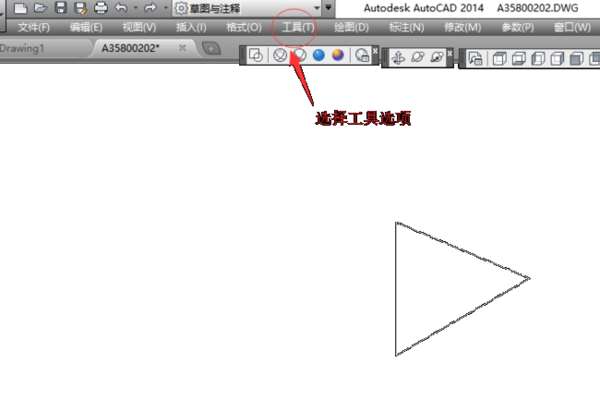
Task: Undo the last action via Undo arrow
Action: (x=121, y=8)
